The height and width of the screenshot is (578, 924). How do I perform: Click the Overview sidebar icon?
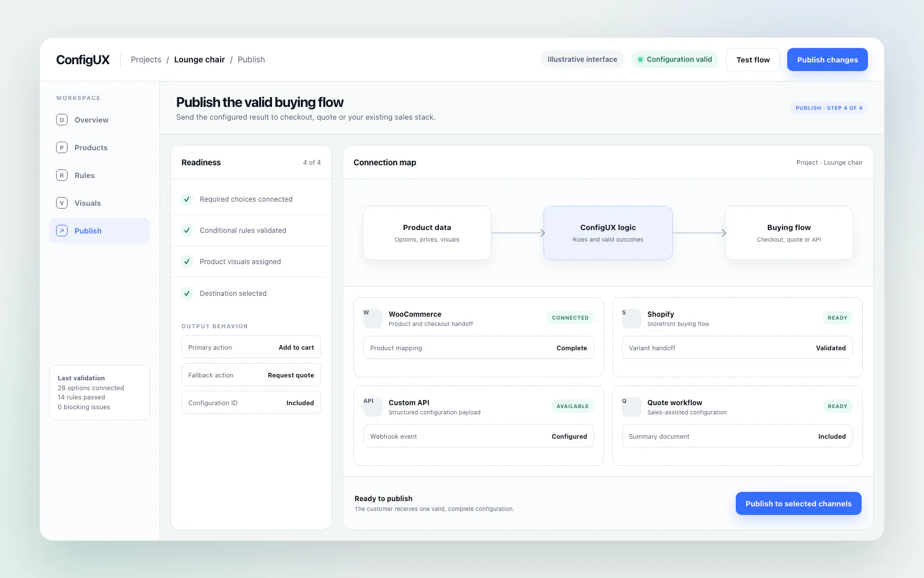click(x=62, y=120)
